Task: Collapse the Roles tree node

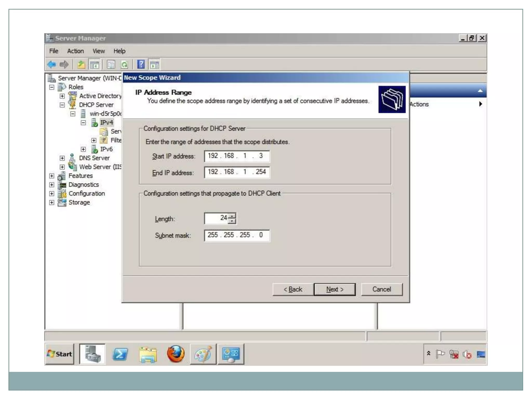Action: [52, 87]
